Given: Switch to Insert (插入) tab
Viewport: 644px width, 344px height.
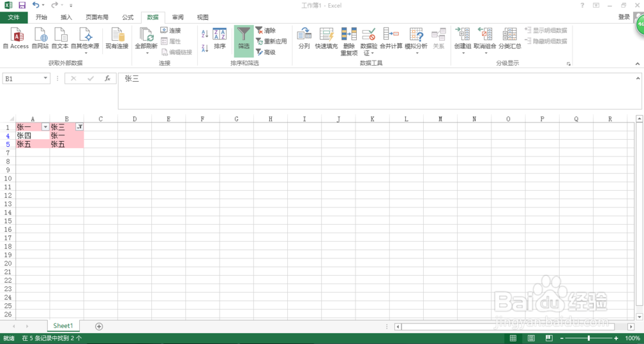Looking at the screenshot, I should tap(66, 17).
